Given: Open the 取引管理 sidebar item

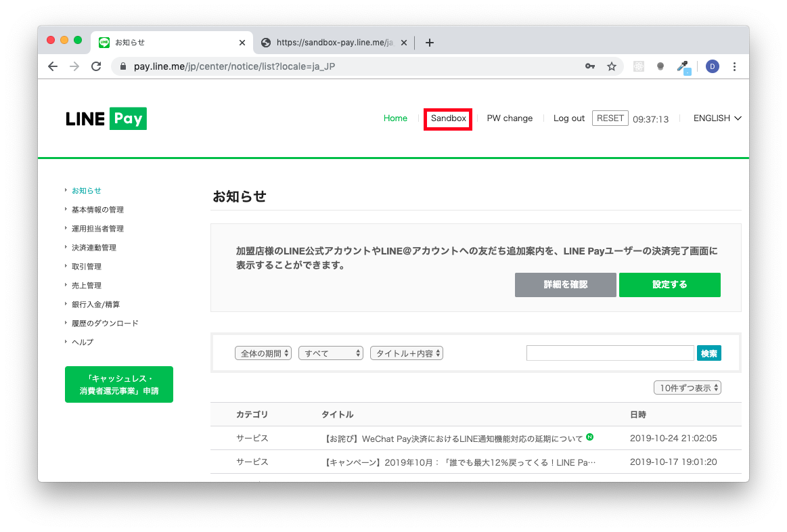Looking at the screenshot, I should point(87,266).
